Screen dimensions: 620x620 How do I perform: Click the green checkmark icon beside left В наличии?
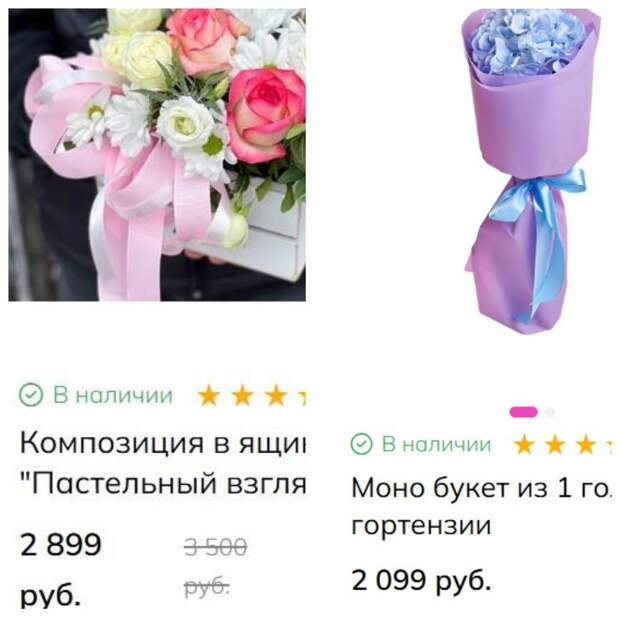(x=31, y=395)
